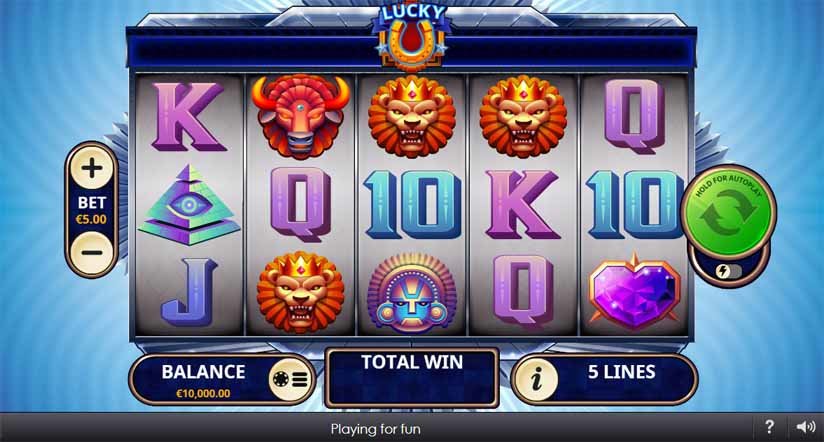Open the paytable info icon
This screenshot has width=824, height=442.
pos(537,379)
